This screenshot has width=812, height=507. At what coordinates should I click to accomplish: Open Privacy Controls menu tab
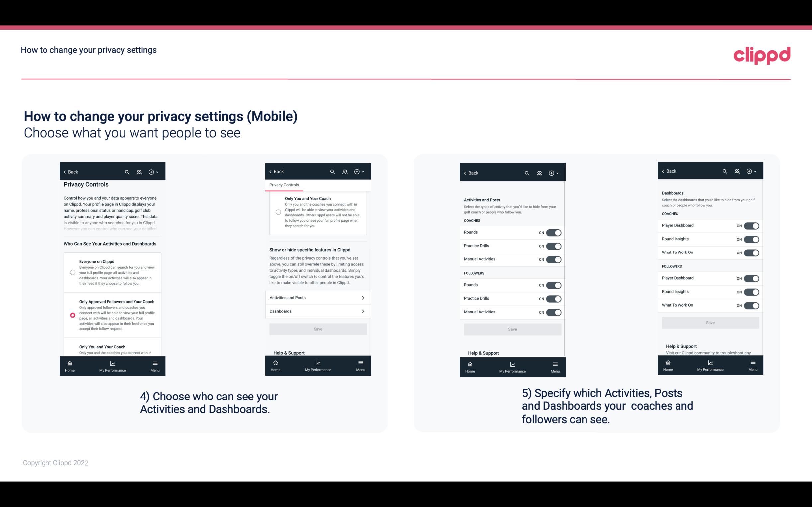[x=284, y=185]
